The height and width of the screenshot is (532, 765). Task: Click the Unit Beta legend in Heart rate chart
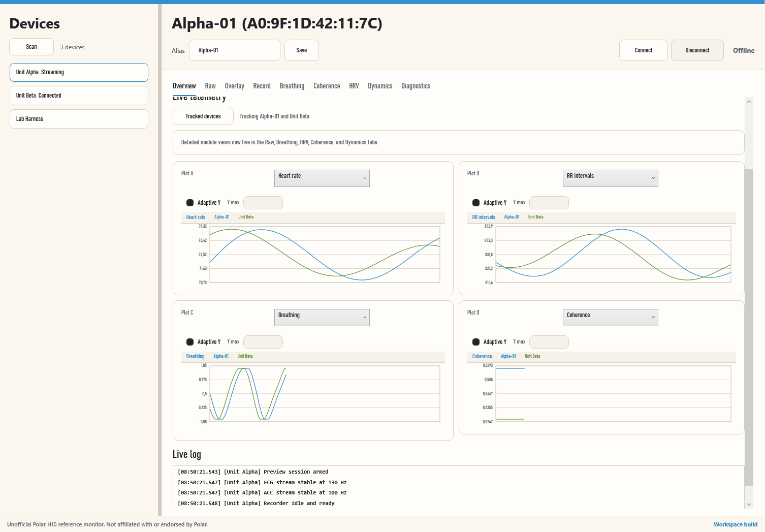point(246,217)
